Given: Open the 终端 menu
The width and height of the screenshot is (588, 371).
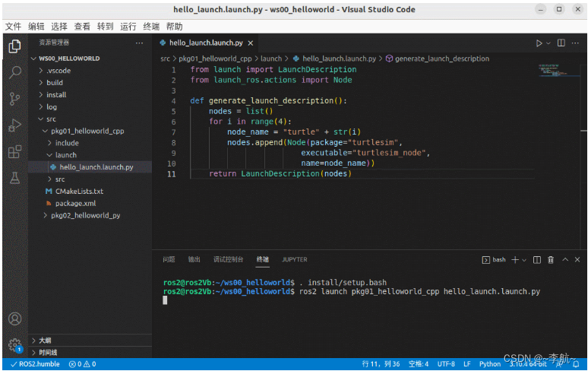Looking at the screenshot, I should (x=151, y=27).
